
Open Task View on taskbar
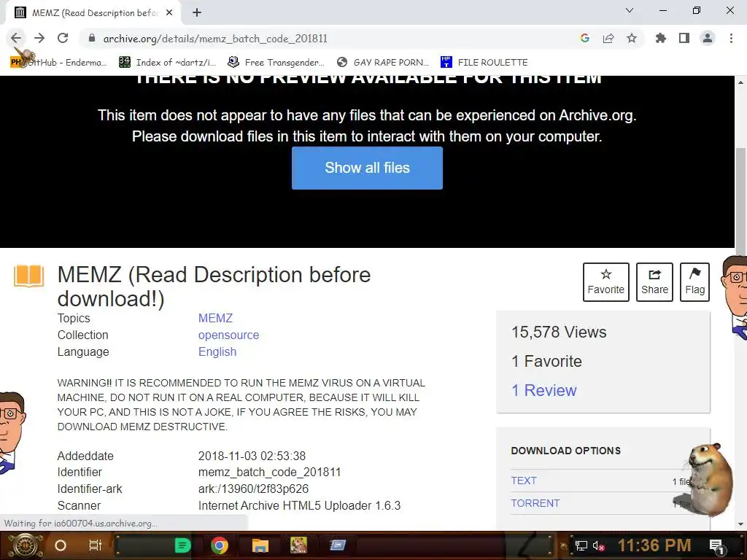click(96, 545)
